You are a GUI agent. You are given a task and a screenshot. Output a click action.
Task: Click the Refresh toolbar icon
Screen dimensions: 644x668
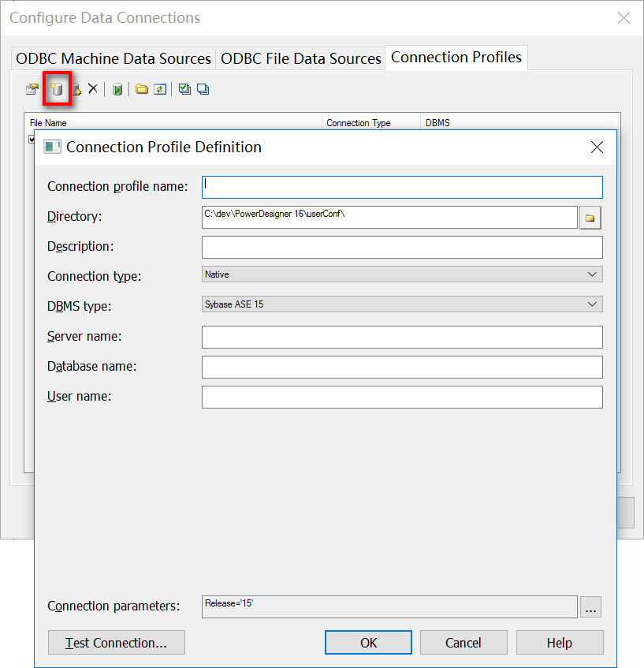coord(160,89)
